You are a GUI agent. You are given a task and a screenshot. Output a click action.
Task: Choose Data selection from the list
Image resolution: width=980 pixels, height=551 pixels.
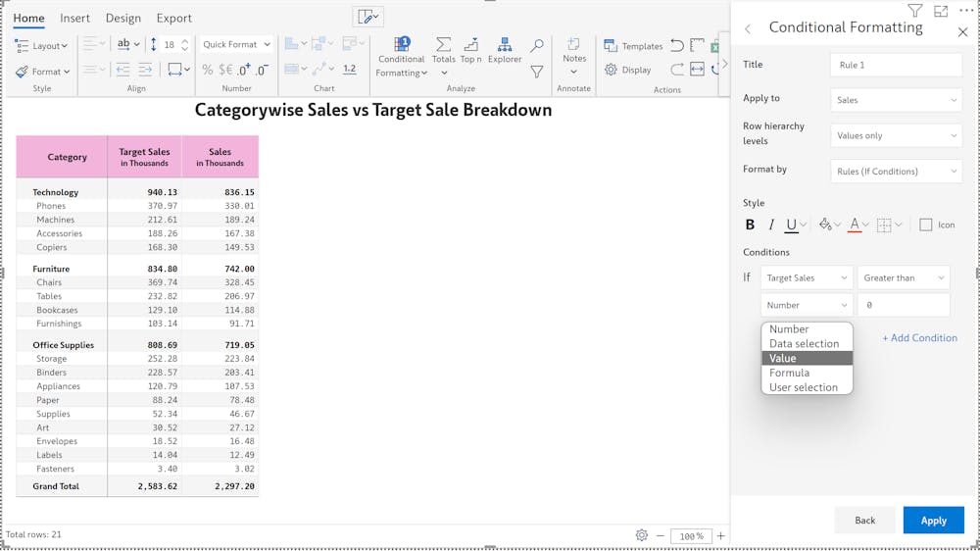(x=807, y=343)
